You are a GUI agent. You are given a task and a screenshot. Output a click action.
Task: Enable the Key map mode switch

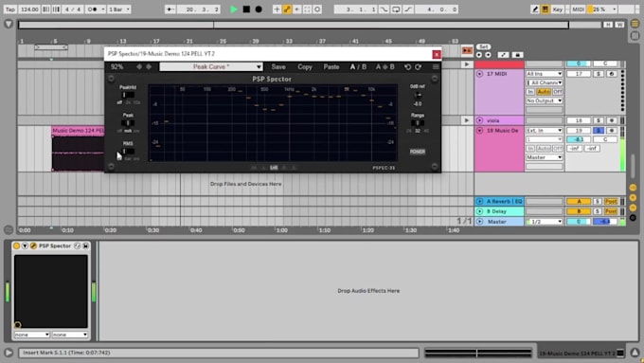(x=557, y=9)
